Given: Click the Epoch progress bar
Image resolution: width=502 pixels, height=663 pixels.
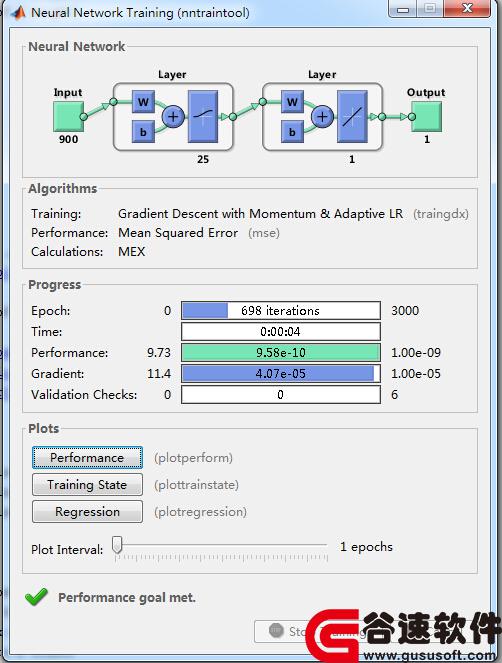Looking at the screenshot, I should click(x=281, y=311).
